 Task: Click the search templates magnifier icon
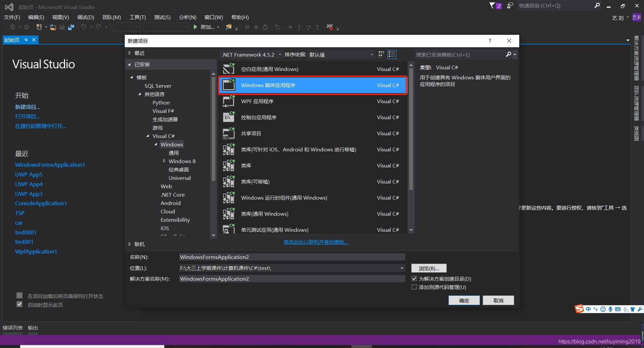point(508,54)
